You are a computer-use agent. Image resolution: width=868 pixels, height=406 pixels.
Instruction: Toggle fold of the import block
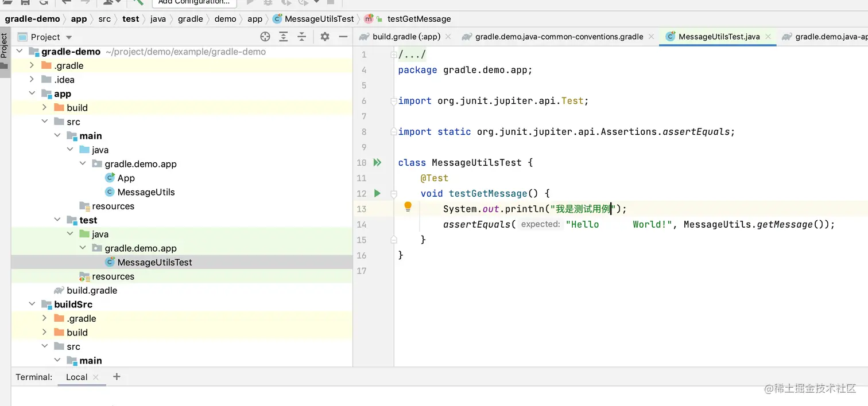pos(394,101)
